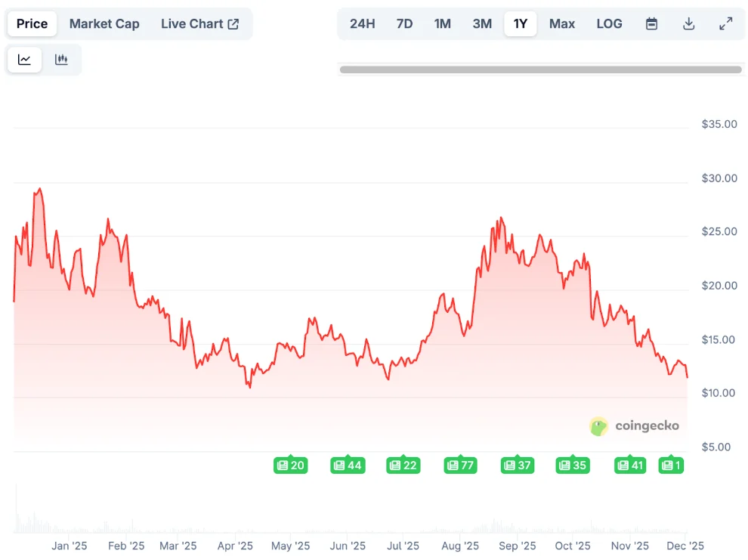The image size is (748, 560).
Task: Toggle the LOG scale for the chart
Action: click(609, 23)
